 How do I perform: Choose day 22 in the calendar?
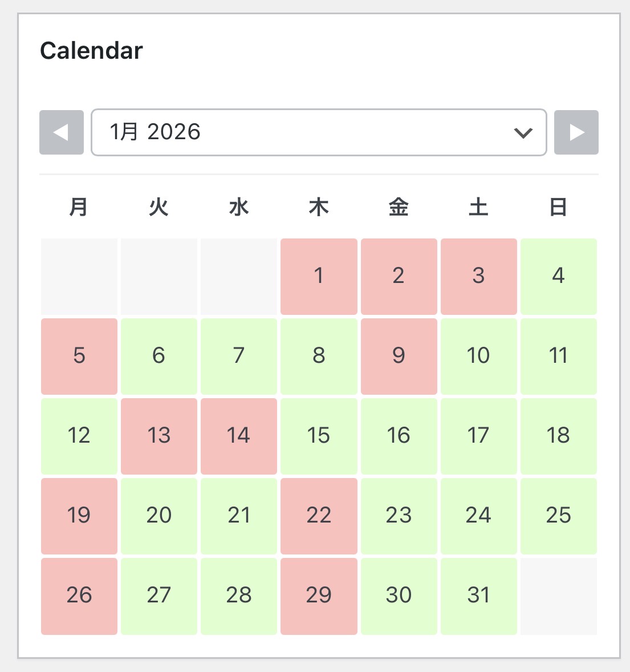(319, 516)
